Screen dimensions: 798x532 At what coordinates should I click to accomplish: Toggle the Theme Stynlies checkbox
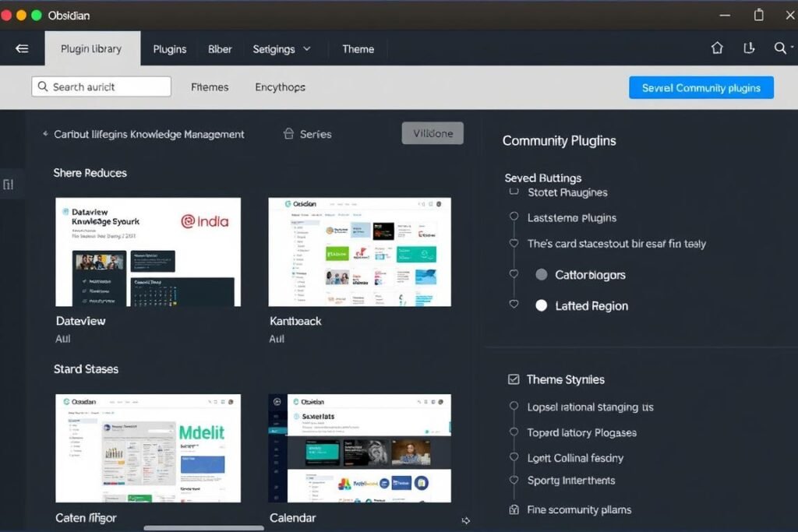(514, 379)
